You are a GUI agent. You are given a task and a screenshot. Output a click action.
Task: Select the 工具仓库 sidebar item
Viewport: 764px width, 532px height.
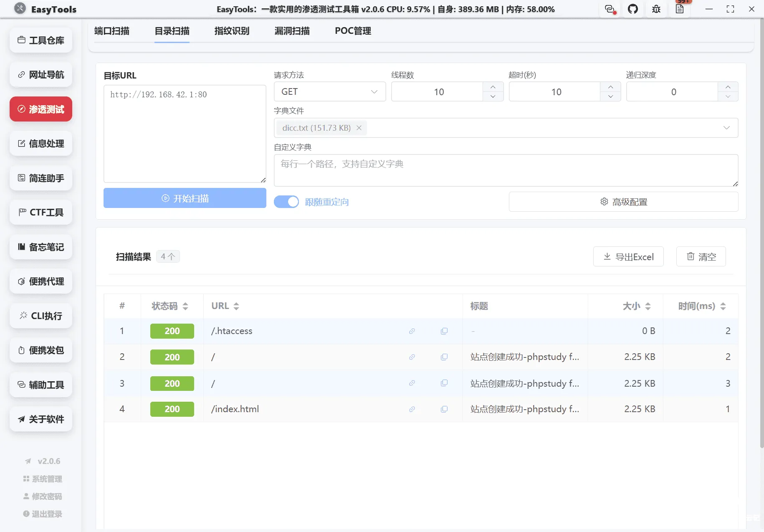40,40
